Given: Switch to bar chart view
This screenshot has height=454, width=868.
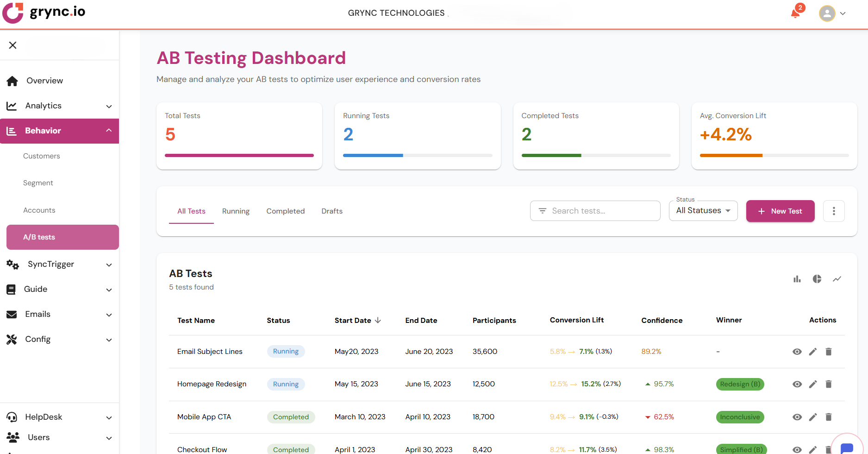Looking at the screenshot, I should click(x=797, y=279).
